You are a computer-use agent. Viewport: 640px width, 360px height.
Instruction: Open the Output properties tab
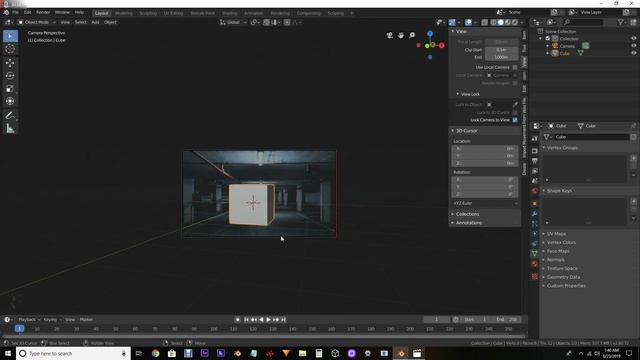(535, 161)
